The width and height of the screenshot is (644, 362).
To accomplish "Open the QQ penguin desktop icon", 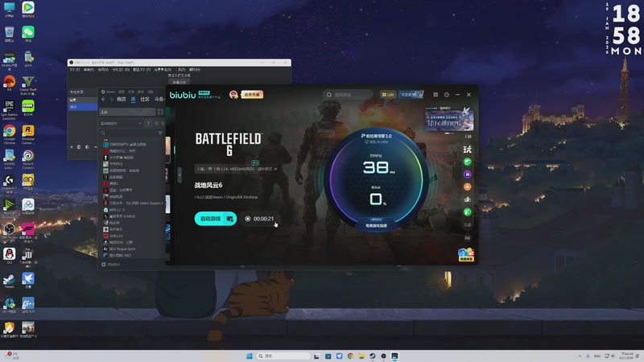I will coord(10,255).
